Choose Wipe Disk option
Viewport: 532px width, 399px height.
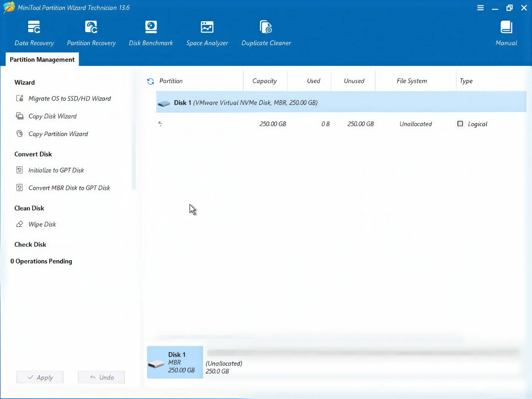coord(42,224)
